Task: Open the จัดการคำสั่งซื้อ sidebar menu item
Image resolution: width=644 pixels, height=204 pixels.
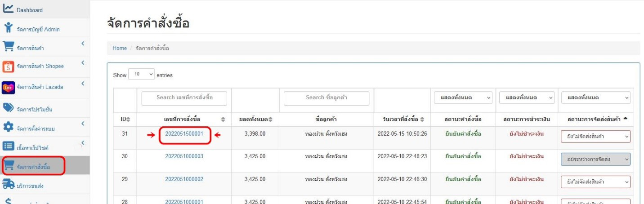Action: (34, 167)
